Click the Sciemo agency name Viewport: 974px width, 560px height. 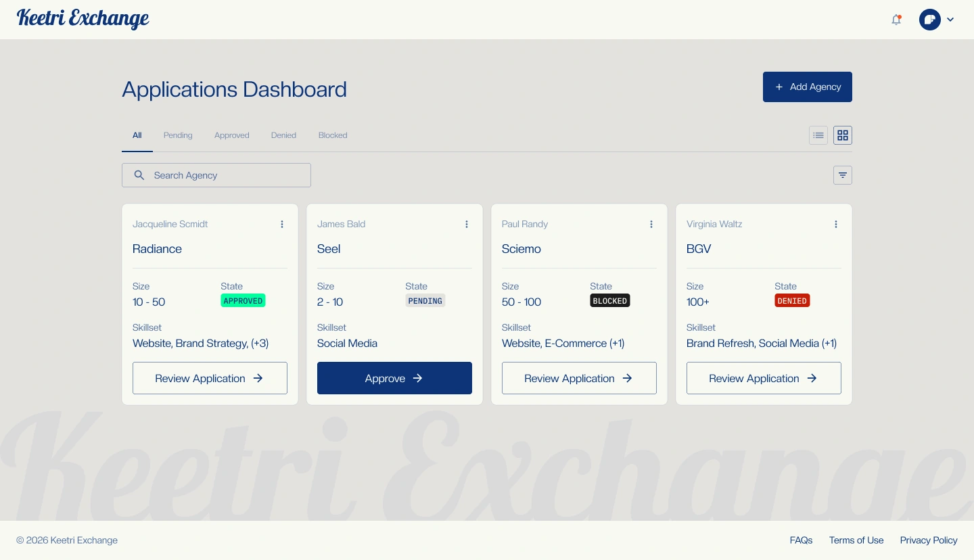click(x=521, y=249)
